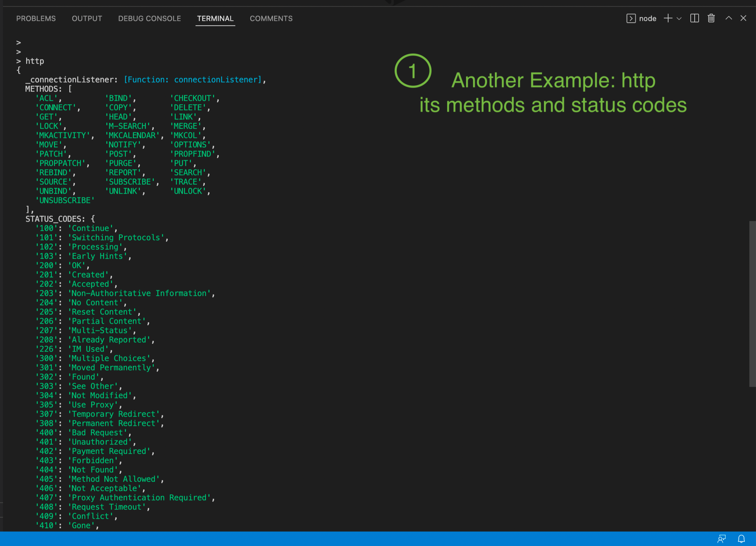Click the 'Not Modified' status line
Image resolution: width=756 pixels, height=546 pixels.
86,396
